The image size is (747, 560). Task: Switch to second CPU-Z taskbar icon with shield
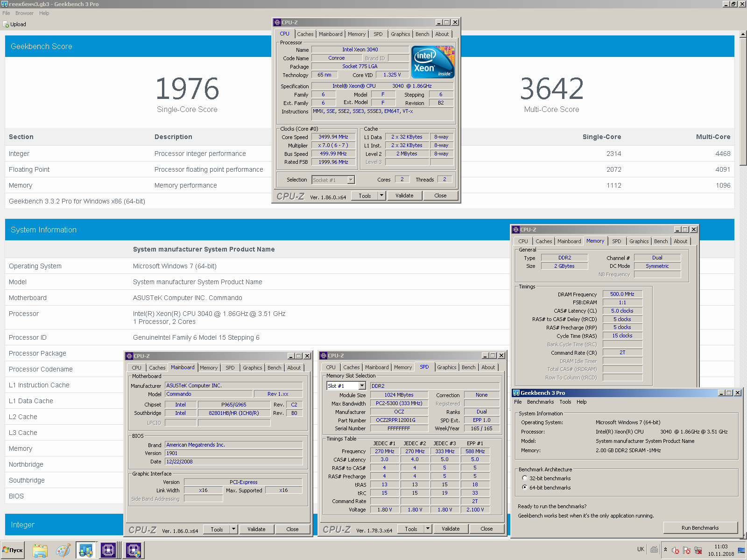[134, 551]
